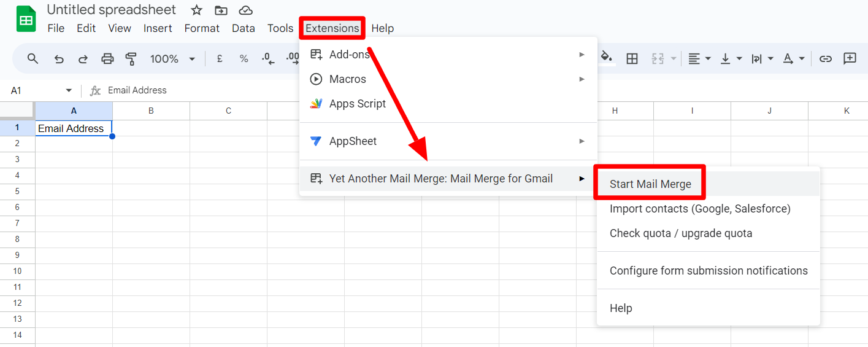Open the Help menu in menu bar
The width and height of the screenshot is (868, 347).
[x=383, y=28]
